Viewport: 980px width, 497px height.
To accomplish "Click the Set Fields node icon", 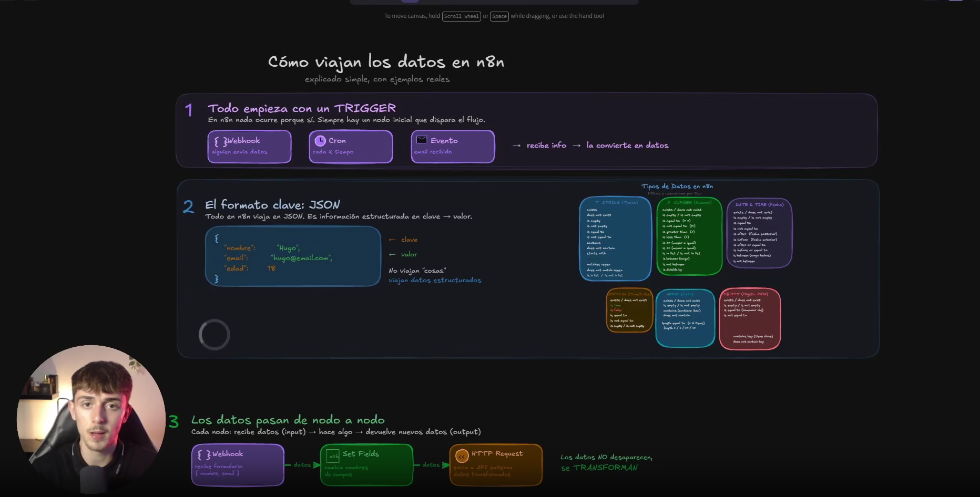I will point(333,455).
